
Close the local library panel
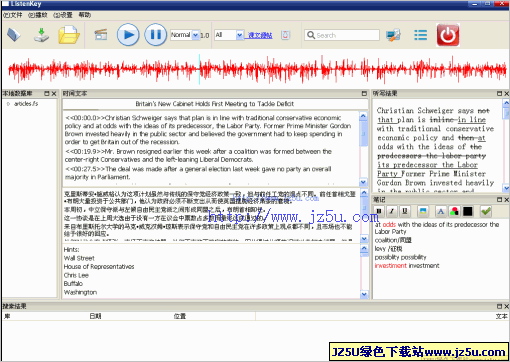click(54, 94)
